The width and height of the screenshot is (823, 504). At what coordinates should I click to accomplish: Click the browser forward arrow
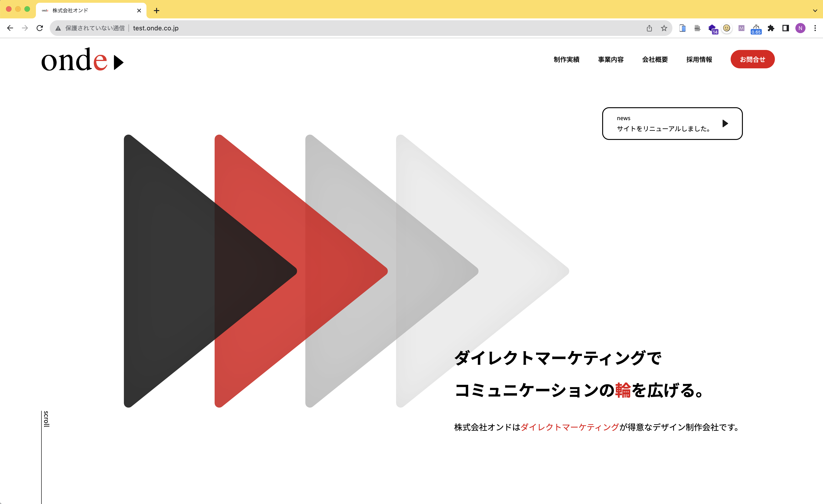click(x=25, y=28)
